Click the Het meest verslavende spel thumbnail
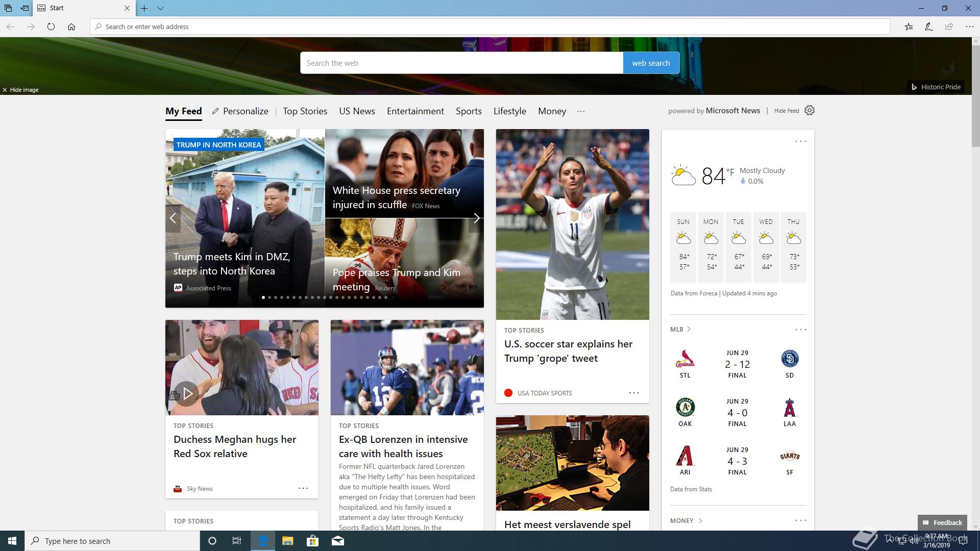 point(572,463)
